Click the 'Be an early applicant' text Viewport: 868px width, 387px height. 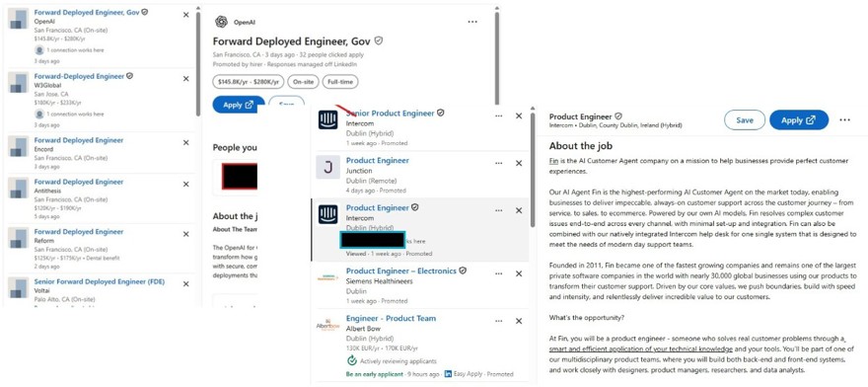(374, 374)
